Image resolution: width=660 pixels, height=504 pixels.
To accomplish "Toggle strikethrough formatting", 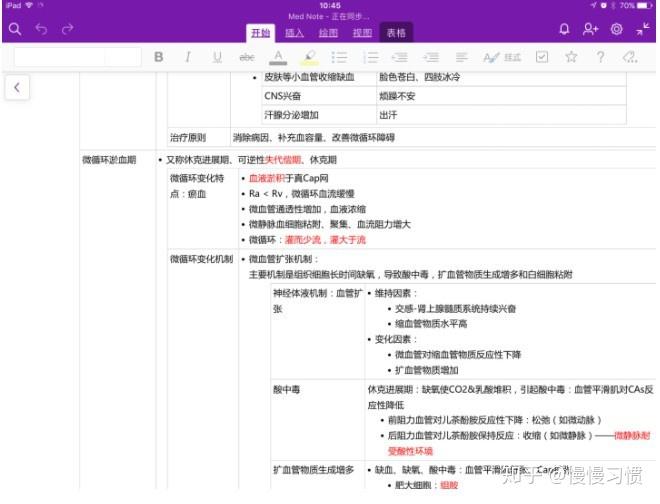I will pos(247,57).
